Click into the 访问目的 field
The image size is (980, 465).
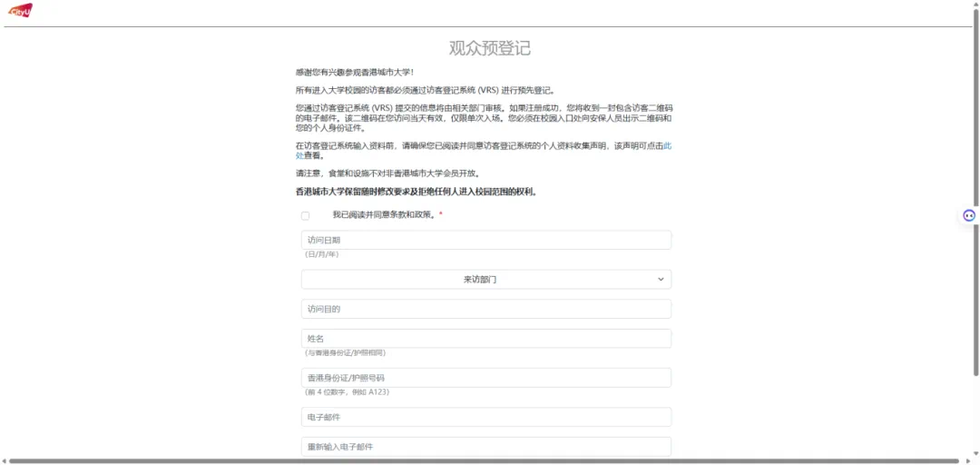click(x=485, y=309)
